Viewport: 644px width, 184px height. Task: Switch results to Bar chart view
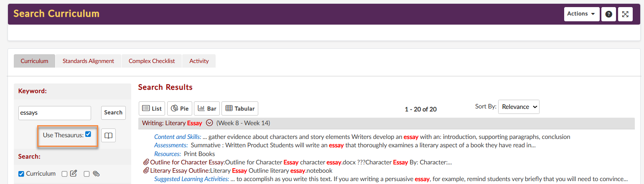click(206, 108)
